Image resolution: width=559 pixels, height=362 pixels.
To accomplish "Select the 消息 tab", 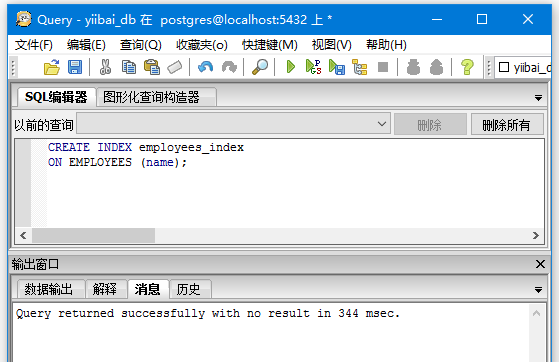I will [147, 289].
